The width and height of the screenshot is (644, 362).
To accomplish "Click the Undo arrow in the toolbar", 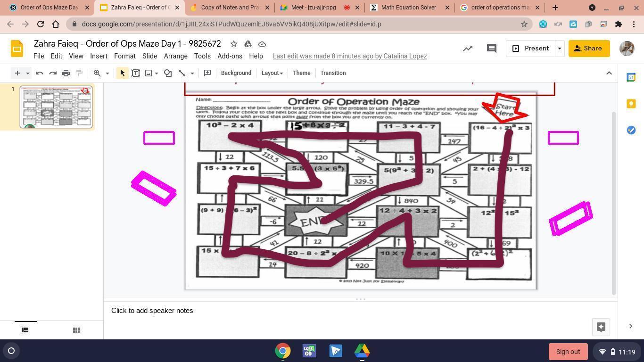I will [40, 73].
